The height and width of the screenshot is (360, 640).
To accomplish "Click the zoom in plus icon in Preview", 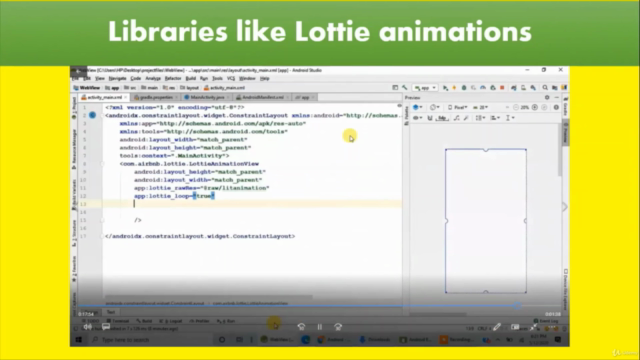I will pos(535,107).
